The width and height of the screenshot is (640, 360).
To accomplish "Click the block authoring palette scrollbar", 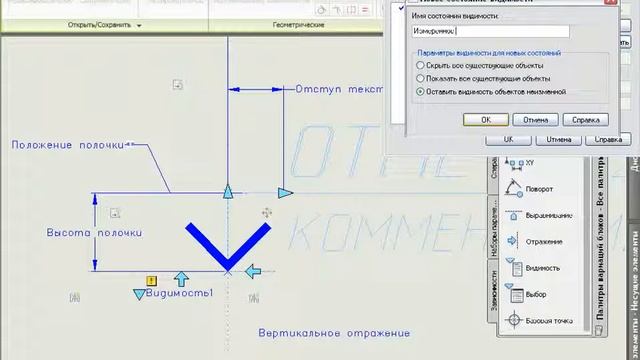I will 587,245.
